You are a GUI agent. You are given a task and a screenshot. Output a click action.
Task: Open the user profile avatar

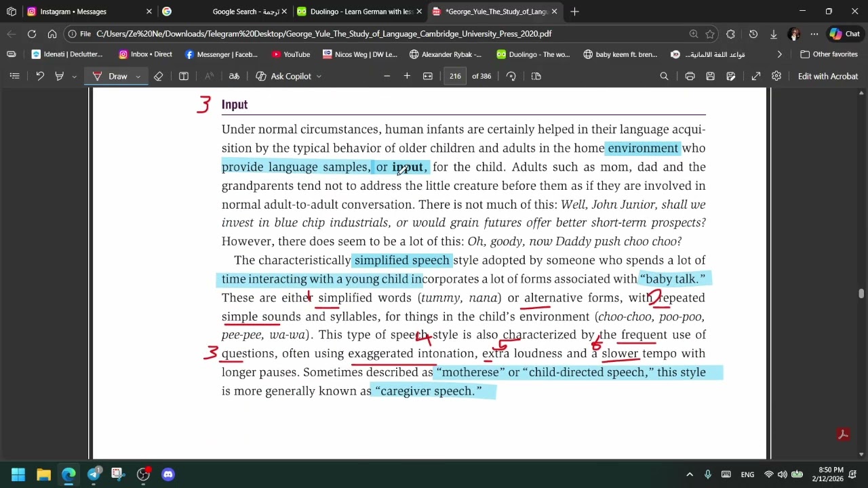pyautogui.click(x=794, y=34)
